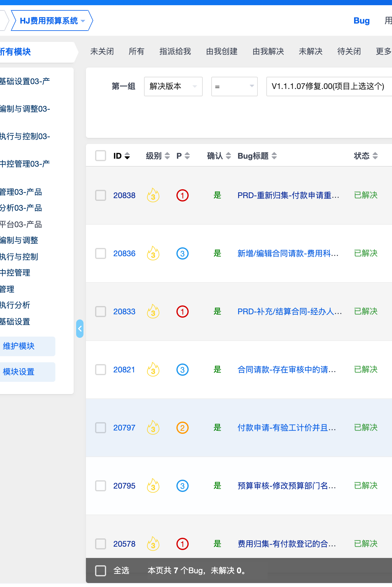Image resolution: width=392 pixels, height=587 pixels.
Task: Click priority 2 badge for bug 20797
Action: coord(183,428)
